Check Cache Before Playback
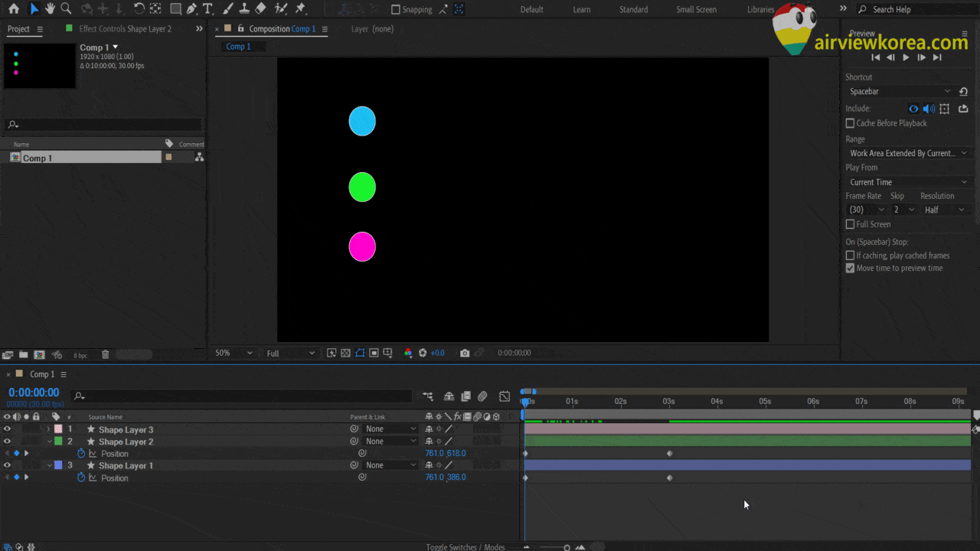The width and height of the screenshot is (980, 551). coord(850,123)
